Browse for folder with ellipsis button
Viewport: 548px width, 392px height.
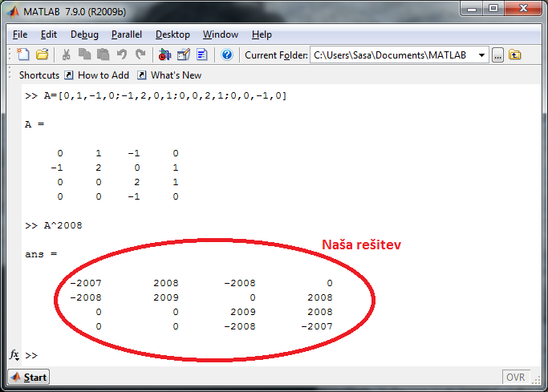(x=497, y=55)
